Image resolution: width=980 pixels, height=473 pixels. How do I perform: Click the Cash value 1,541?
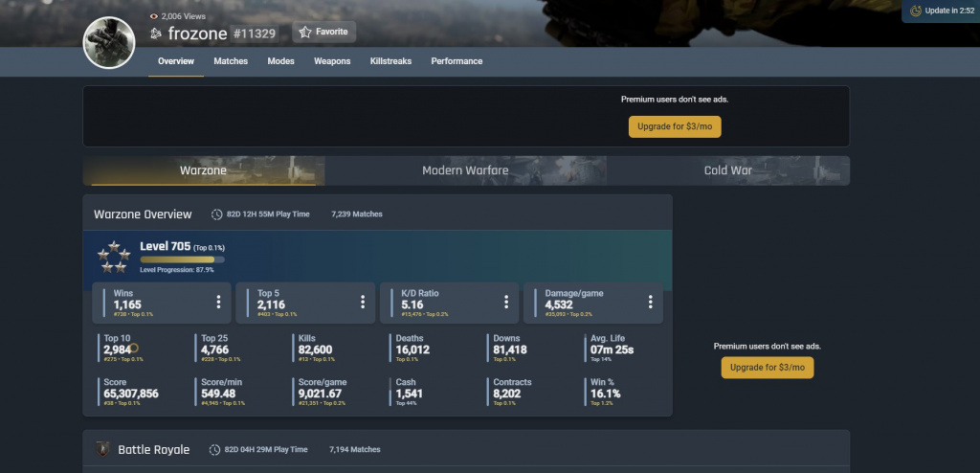click(x=410, y=394)
